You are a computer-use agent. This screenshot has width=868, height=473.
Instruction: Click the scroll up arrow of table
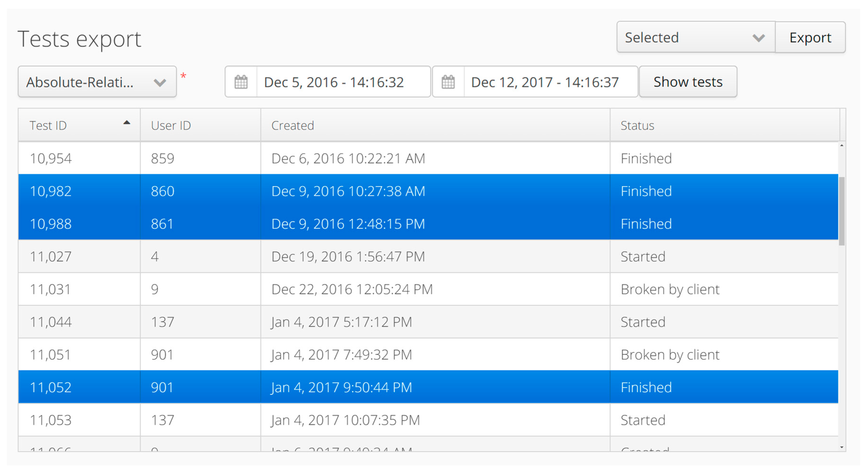[842, 145]
